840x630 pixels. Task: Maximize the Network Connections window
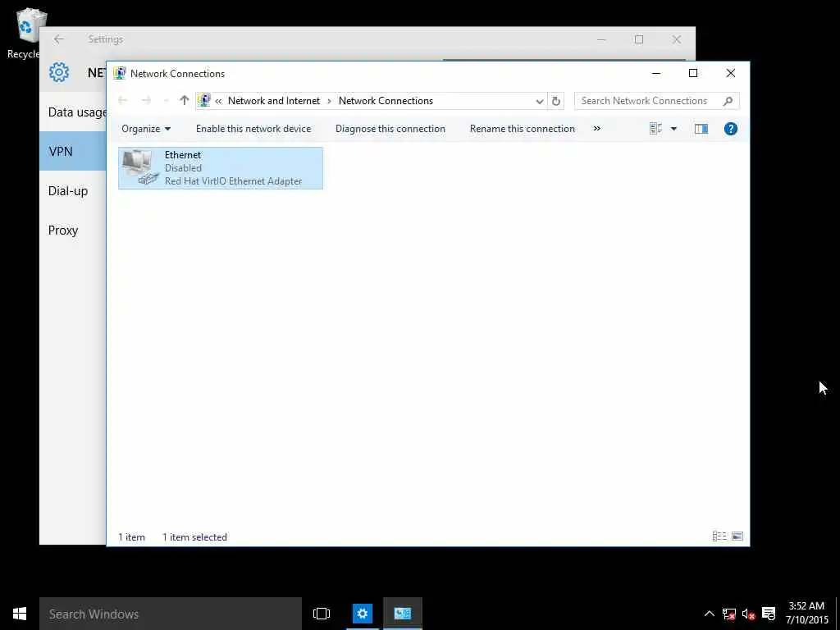pyautogui.click(x=692, y=73)
